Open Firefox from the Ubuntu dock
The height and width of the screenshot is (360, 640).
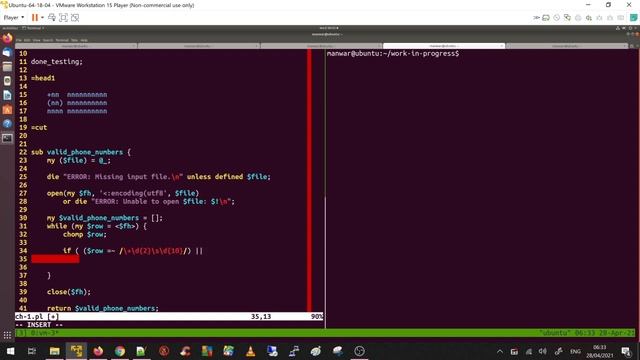tap(7, 39)
